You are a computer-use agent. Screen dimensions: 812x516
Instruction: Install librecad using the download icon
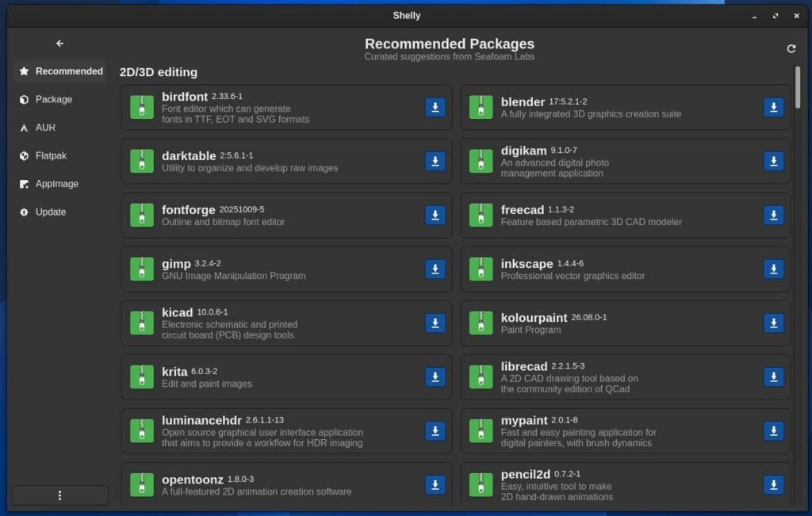pyautogui.click(x=774, y=376)
